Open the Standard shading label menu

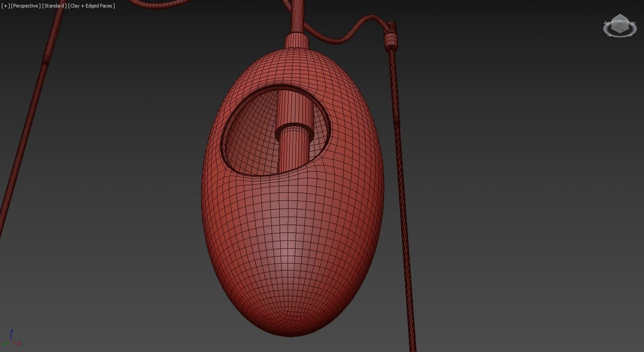pyautogui.click(x=54, y=6)
